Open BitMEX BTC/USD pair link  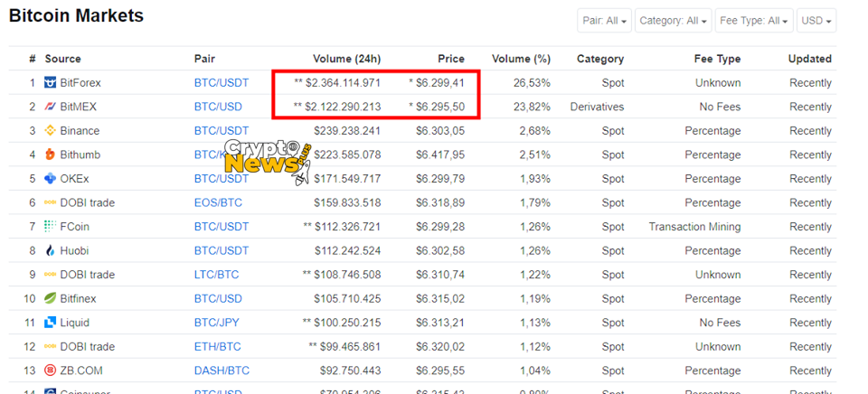coord(218,107)
